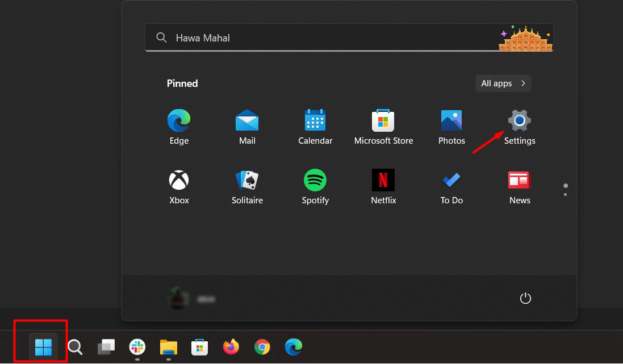The height and width of the screenshot is (364, 623).
Task: Open the Netflix app
Action: click(383, 187)
